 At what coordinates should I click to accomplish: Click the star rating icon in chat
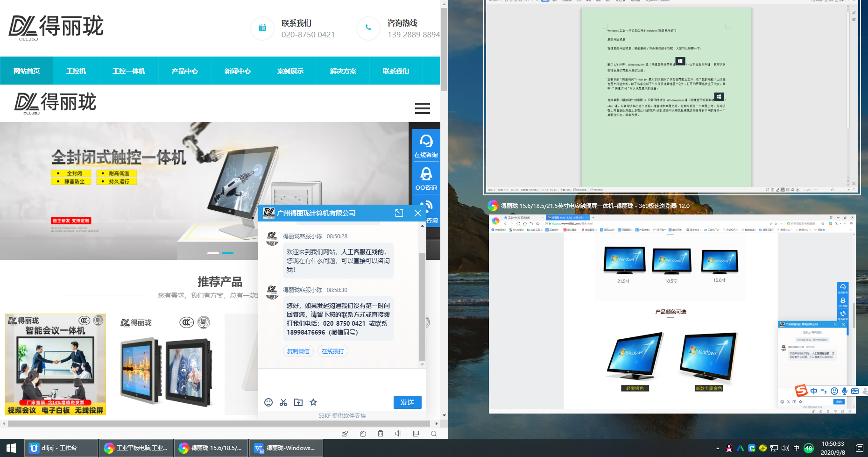pos(313,402)
